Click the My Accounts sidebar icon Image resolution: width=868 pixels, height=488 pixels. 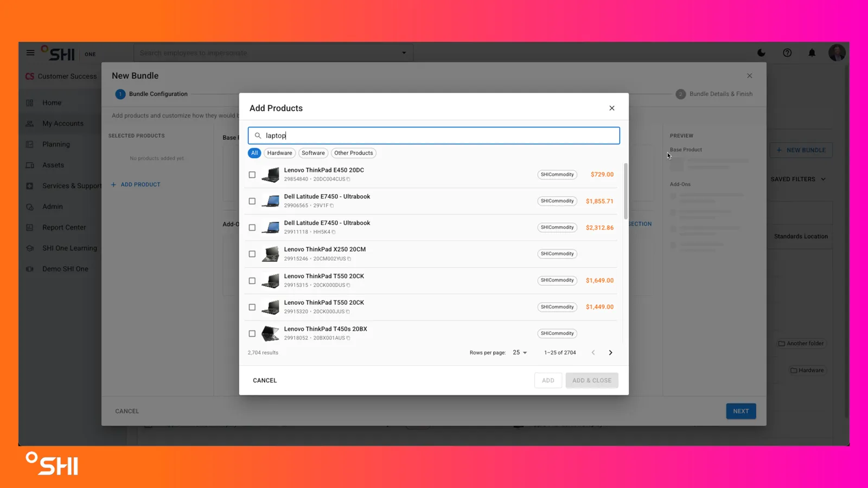click(30, 124)
